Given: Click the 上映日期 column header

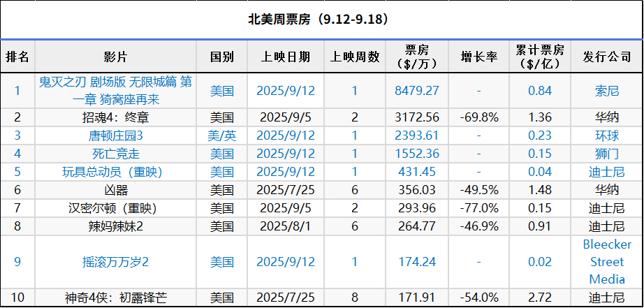Looking at the screenshot, I should pos(286,57).
